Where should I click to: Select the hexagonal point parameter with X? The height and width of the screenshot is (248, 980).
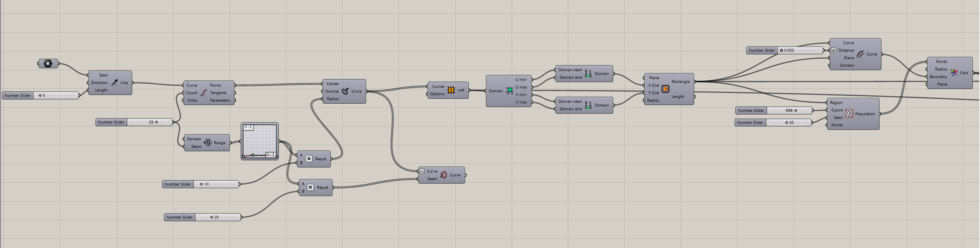coord(48,64)
